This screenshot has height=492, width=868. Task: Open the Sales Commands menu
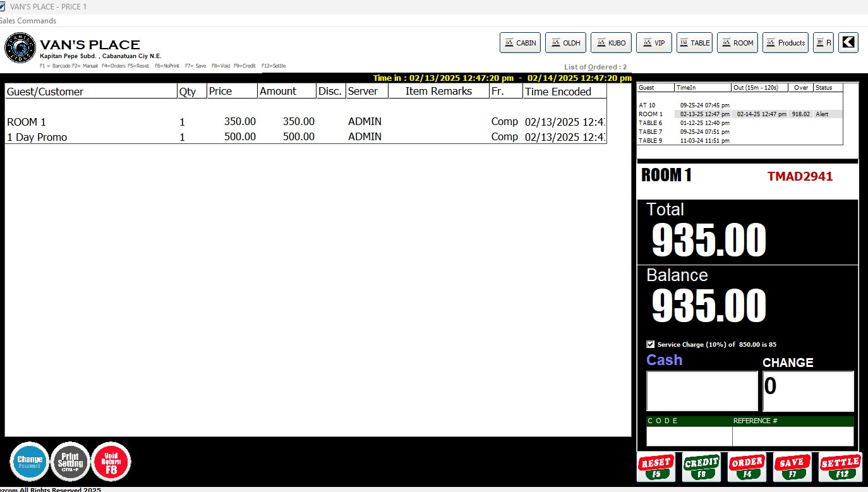28,21
